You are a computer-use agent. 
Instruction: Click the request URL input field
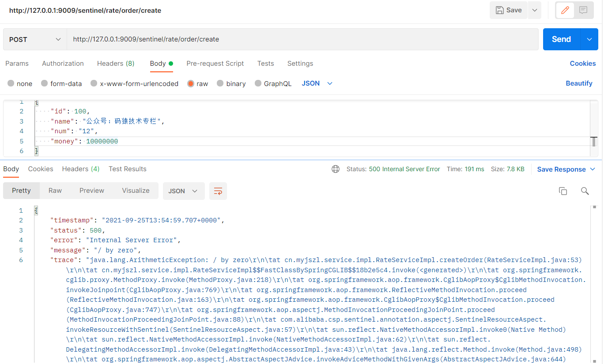click(302, 39)
